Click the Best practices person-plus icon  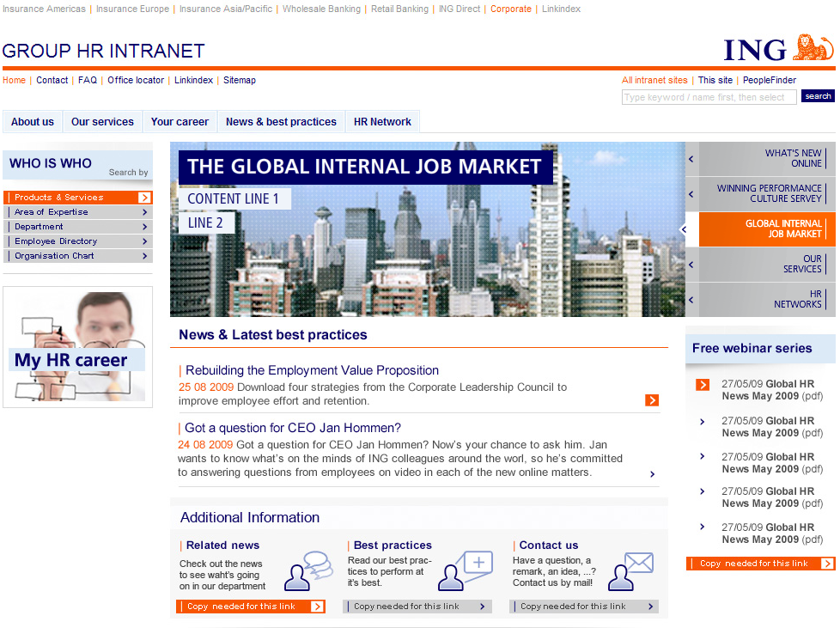point(465,570)
